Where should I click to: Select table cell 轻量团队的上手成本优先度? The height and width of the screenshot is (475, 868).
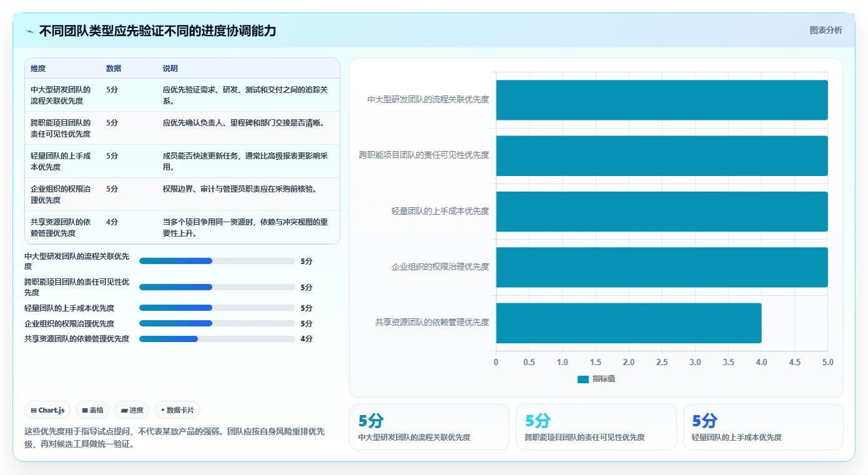click(x=61, y=161)
